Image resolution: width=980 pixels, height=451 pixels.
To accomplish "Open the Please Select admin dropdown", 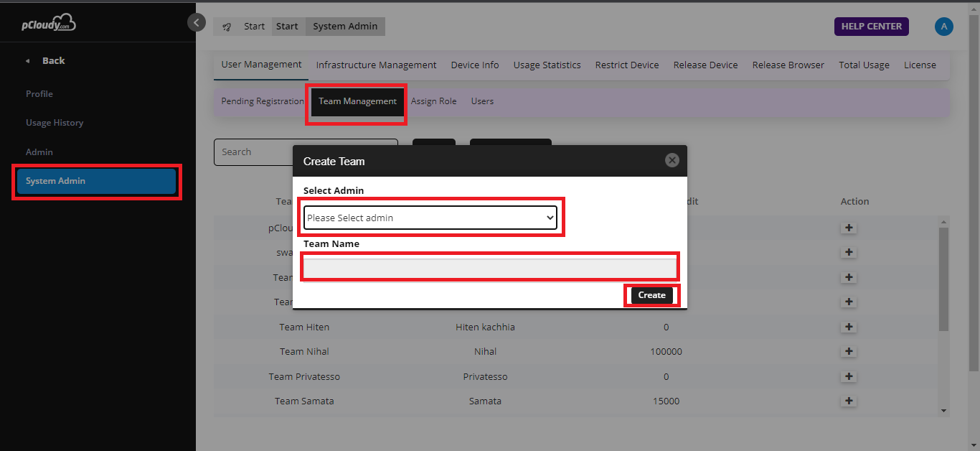I will [431, 217].
